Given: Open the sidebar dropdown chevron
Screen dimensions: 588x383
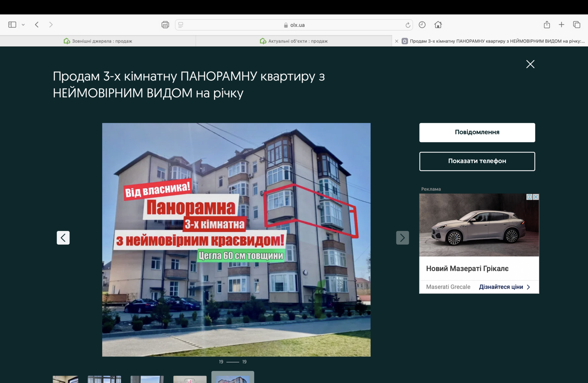Looking at the screenshot, I should (x=23, y=25).
